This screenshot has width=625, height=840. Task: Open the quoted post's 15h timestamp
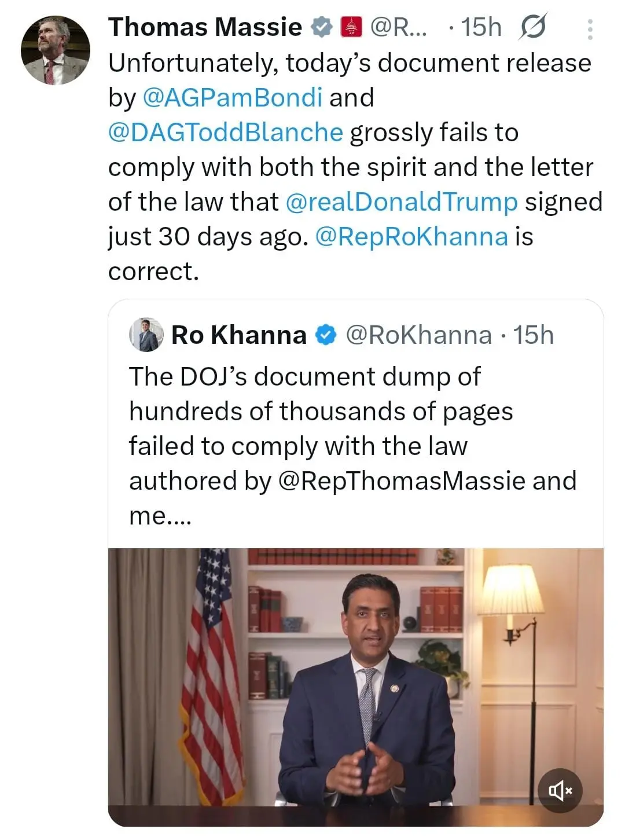point(534,335)
